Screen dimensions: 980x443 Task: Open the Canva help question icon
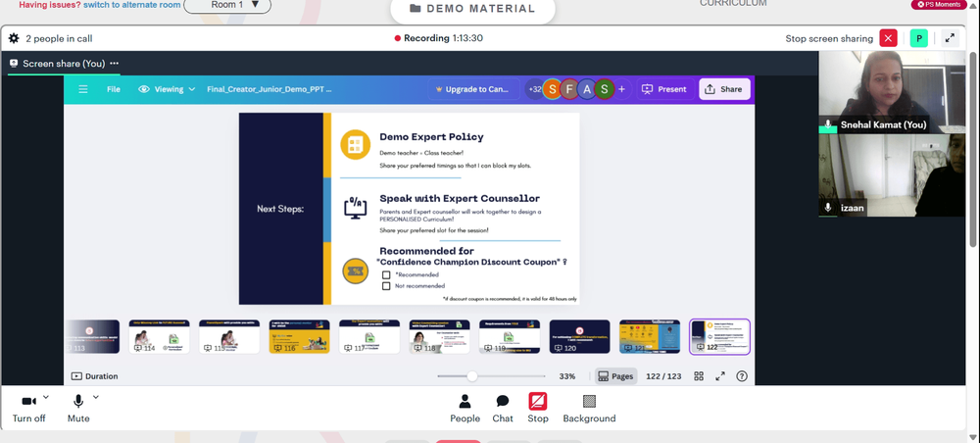click(x=741, y=376)
